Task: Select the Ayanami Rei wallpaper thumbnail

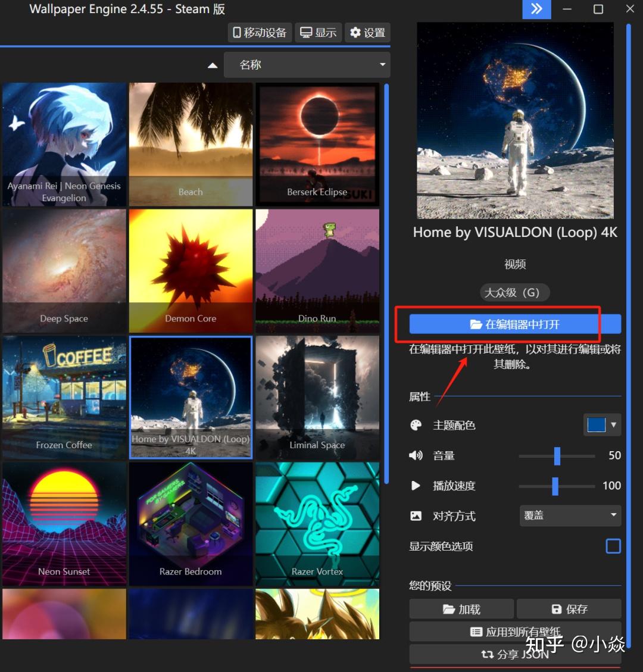Action: 64,145
